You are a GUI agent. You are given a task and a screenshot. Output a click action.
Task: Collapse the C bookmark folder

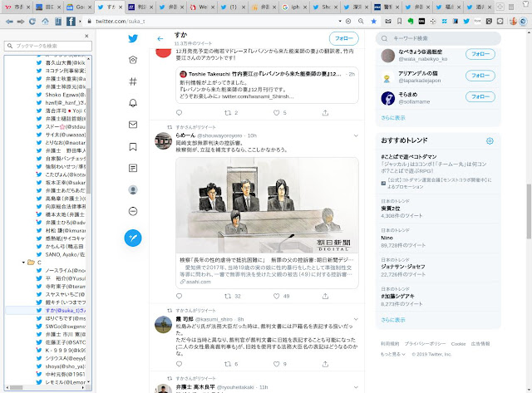point(23,263)
